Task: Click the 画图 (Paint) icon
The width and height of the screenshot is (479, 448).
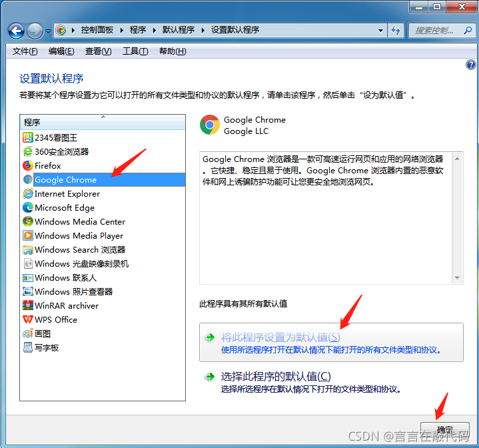Action: 28,334
